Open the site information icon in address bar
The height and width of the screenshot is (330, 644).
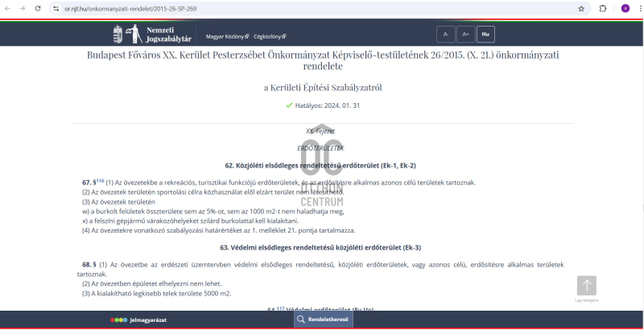click(56, 9)
